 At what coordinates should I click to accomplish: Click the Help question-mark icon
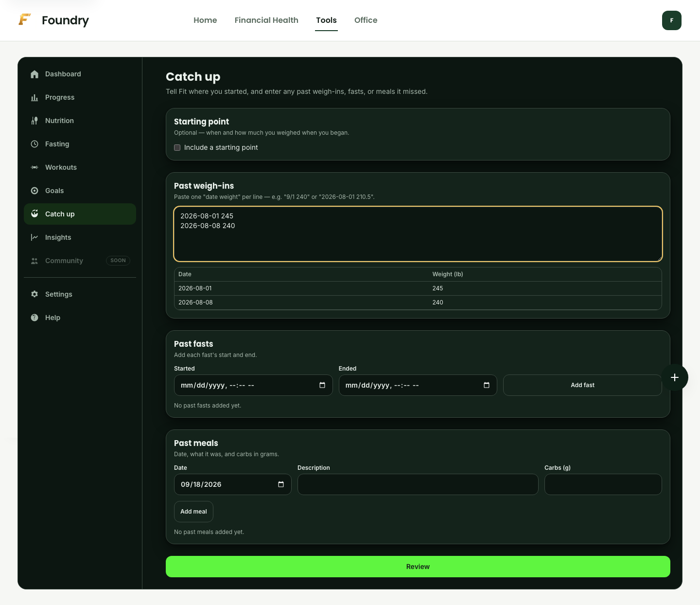point(35,318)
